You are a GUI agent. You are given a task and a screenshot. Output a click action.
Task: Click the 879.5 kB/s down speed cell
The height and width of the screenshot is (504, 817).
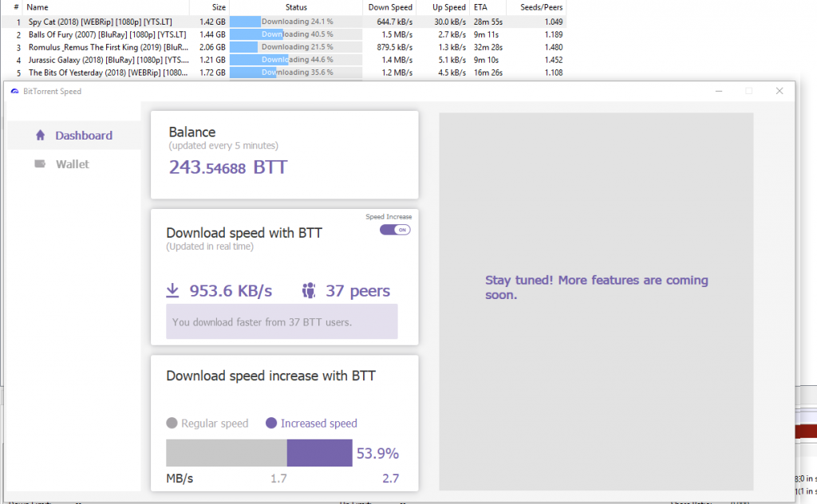coord(394,47)
